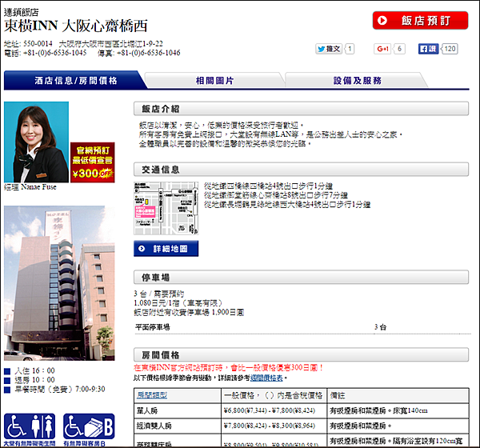Image resolution: width=480 pixels, height=448 pixels.
Task: Click the 官網預訂最低價宣言 ¥300 OFF banner
Action: pyautogui.click(x=93, y=162)
